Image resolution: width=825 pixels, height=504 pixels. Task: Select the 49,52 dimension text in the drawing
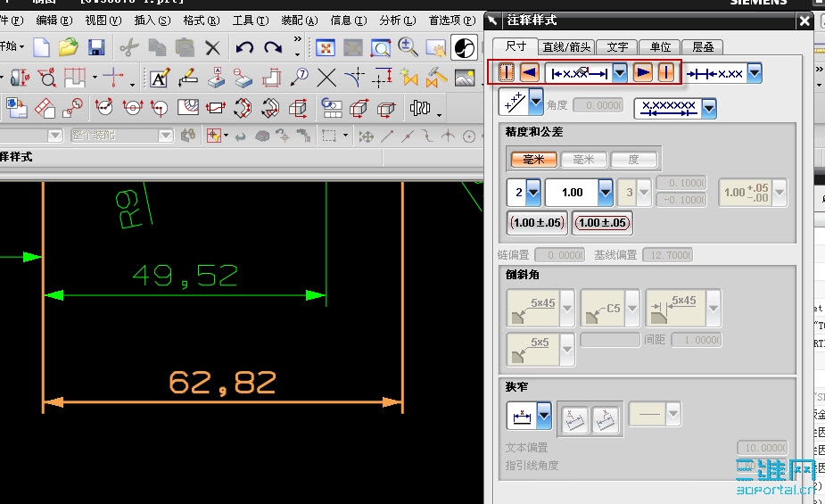point(185,277)
